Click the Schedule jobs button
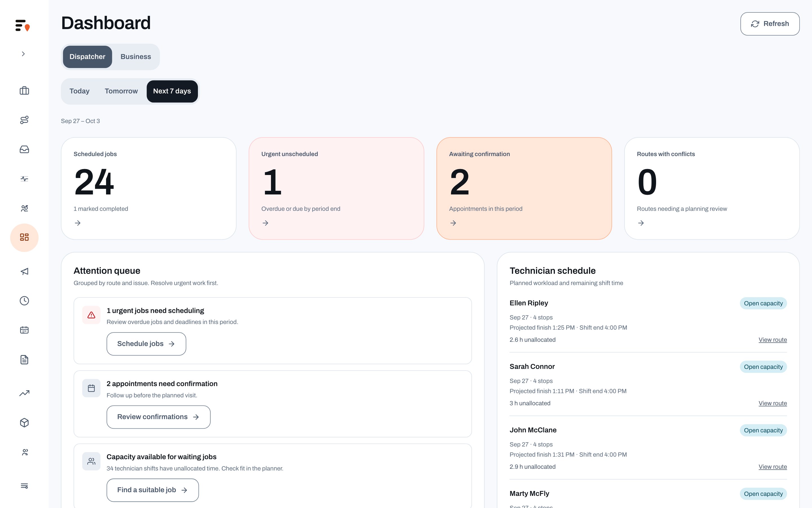Screen dimensions: 812x508 coord(146,344)
